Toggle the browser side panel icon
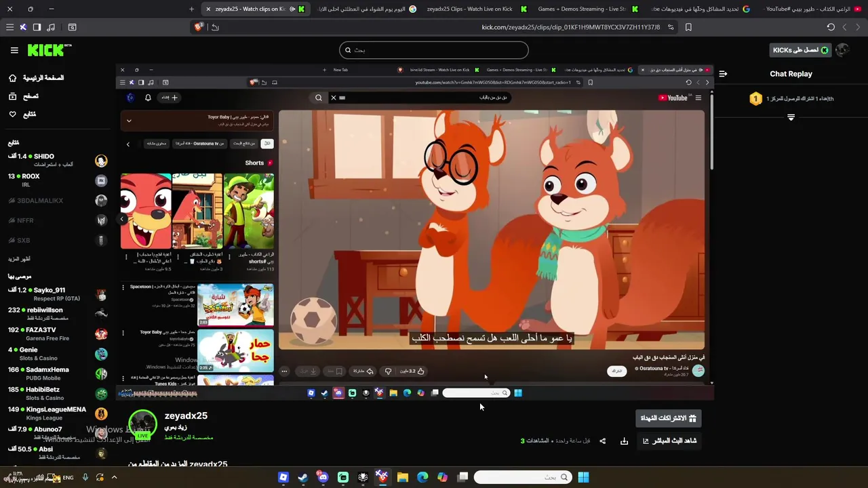Screen dimensions: 868x488 pos(37,27)
